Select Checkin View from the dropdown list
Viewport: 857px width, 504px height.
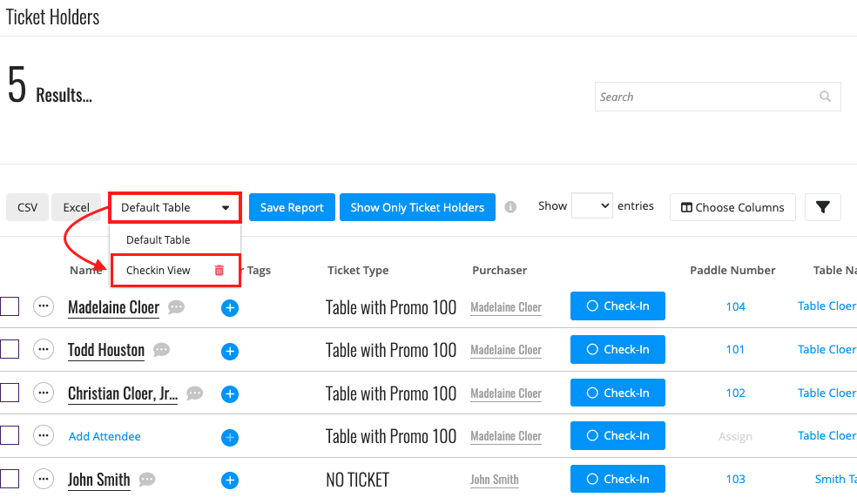(x=158, y=271)
